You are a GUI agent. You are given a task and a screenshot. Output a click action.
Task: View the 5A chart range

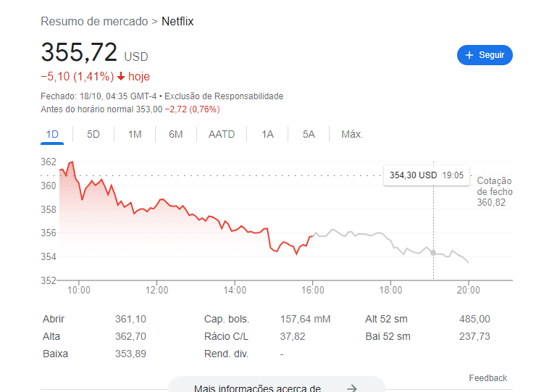(x=309, y=134)
